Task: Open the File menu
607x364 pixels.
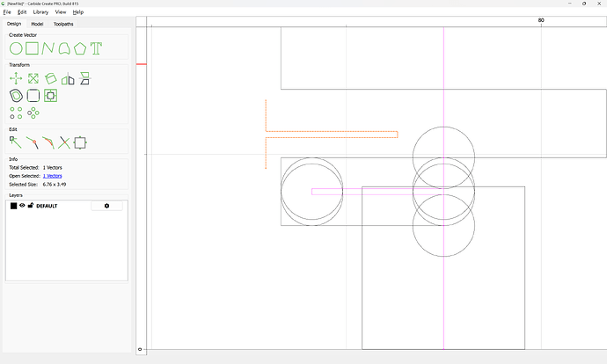Action: click(x=7, y=12)
